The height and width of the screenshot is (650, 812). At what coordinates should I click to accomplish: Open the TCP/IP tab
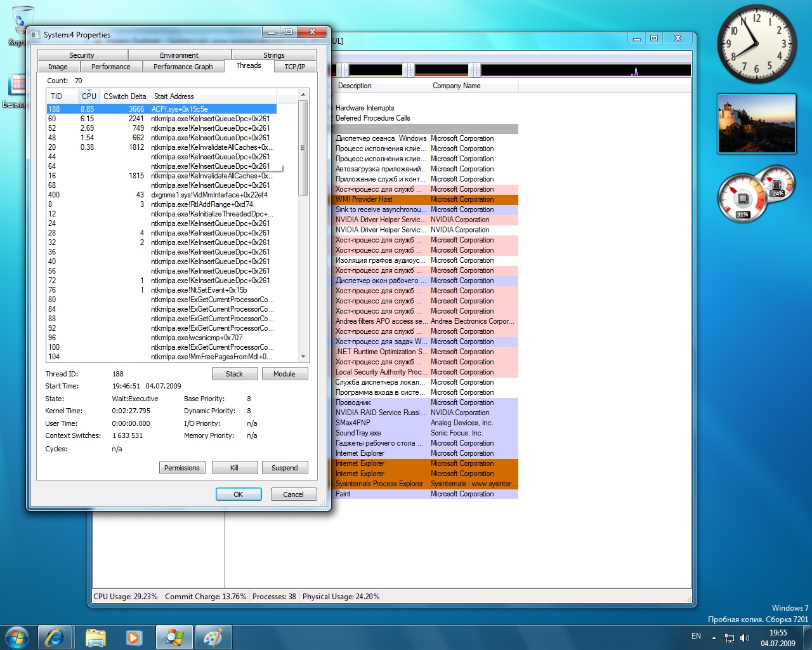point(295,67)
